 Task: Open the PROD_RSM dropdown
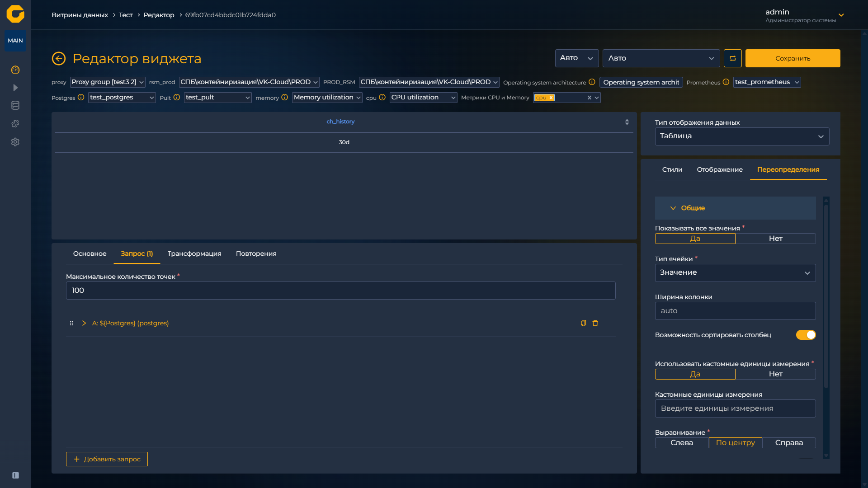pyautogui.click(x=429, y=82)
